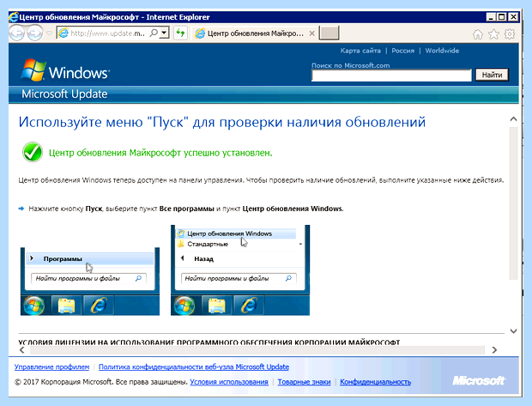Open Favorites star icon
The image size is (532, 406).
(493, 34)
